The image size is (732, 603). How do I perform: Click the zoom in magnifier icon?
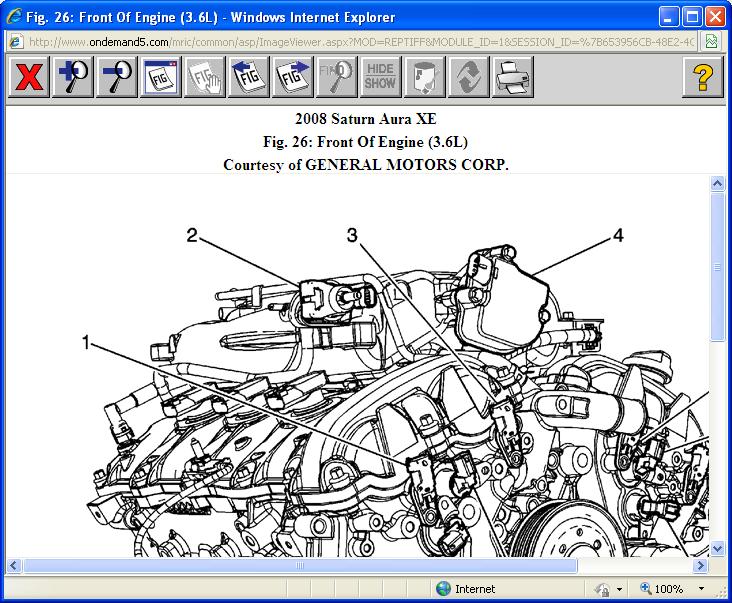tap(73, 77)
